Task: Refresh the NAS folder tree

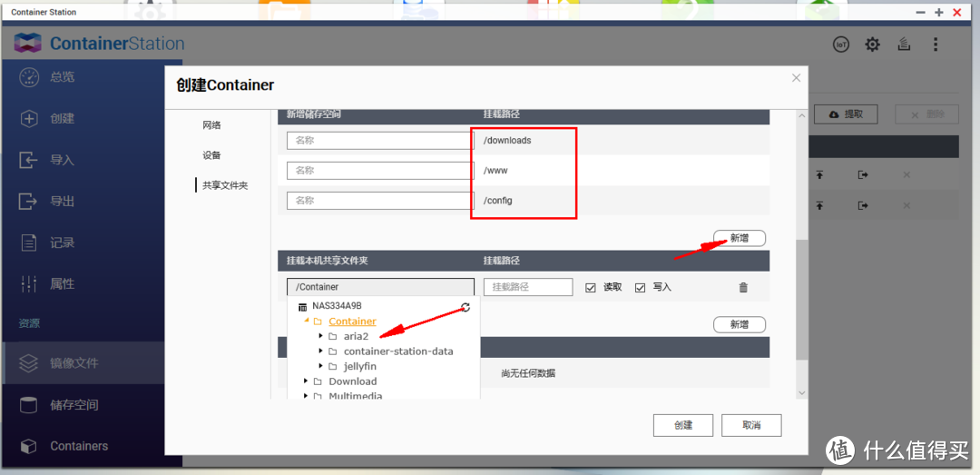Action: pos(465,307)
